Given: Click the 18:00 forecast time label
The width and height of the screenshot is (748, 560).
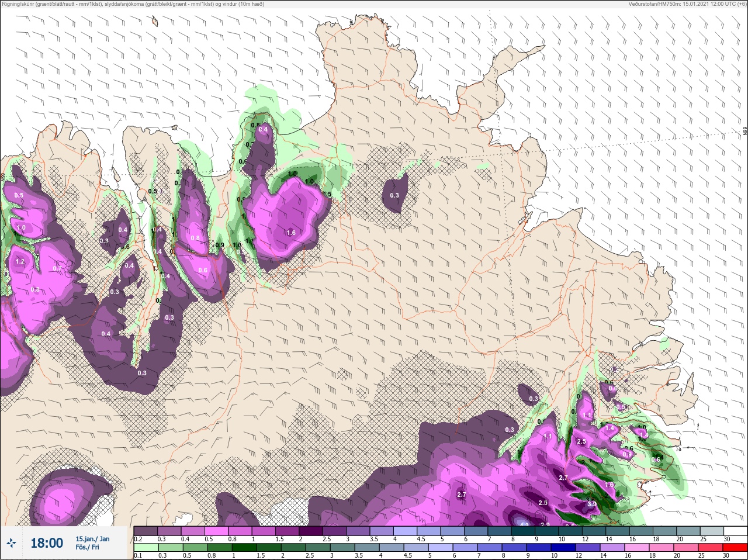Looking at the screenshot, I should coord(46,543).
